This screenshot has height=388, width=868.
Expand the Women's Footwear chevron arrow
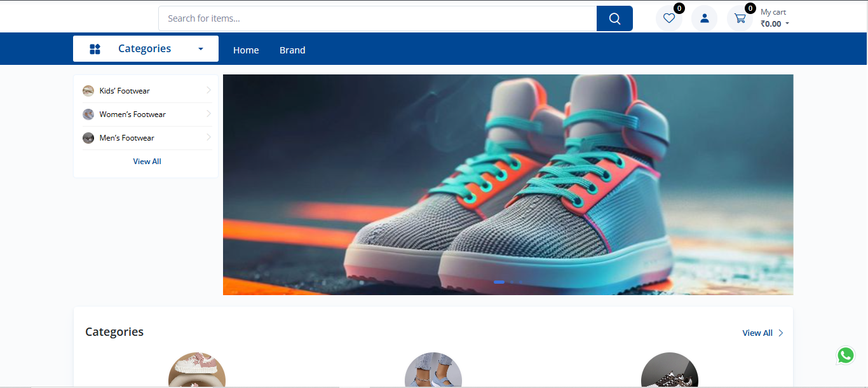[208, 114]
